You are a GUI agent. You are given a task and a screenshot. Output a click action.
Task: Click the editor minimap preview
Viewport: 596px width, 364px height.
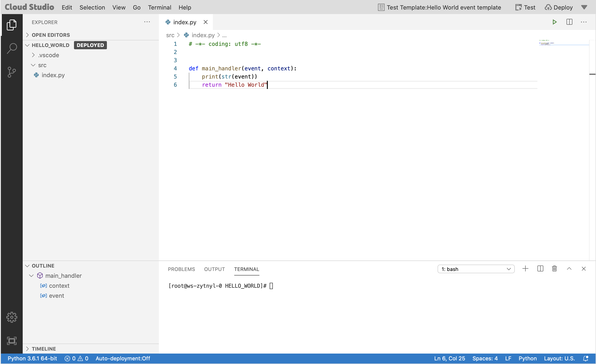tap(547, 43)
